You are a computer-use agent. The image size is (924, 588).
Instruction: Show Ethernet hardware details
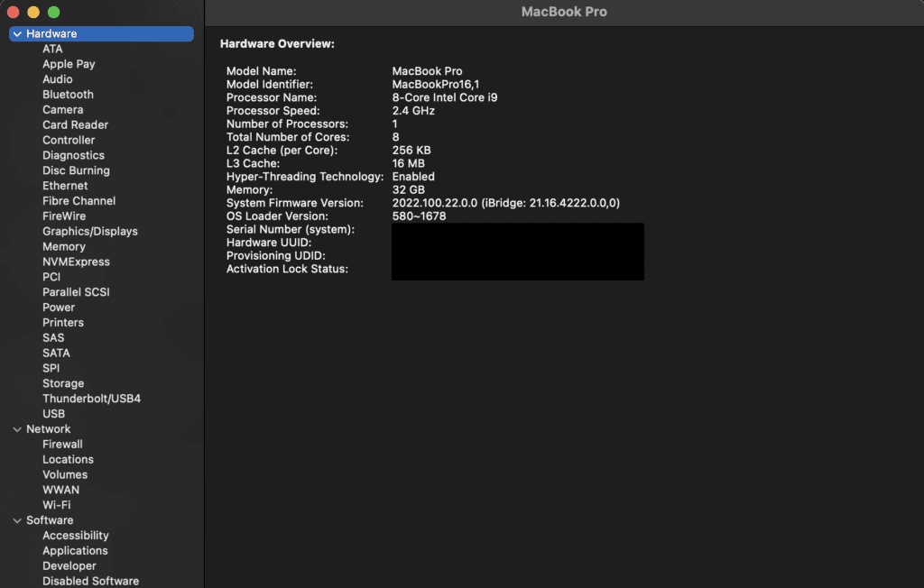pos(65,186)
